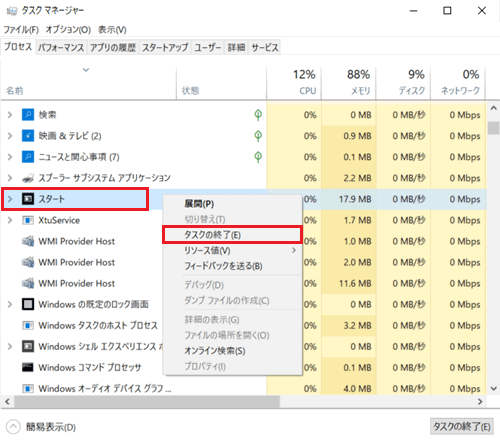Click the vertical scrollbar down arrow
Viewport: 500px width, 442px height.
click(x=494, y=388)
